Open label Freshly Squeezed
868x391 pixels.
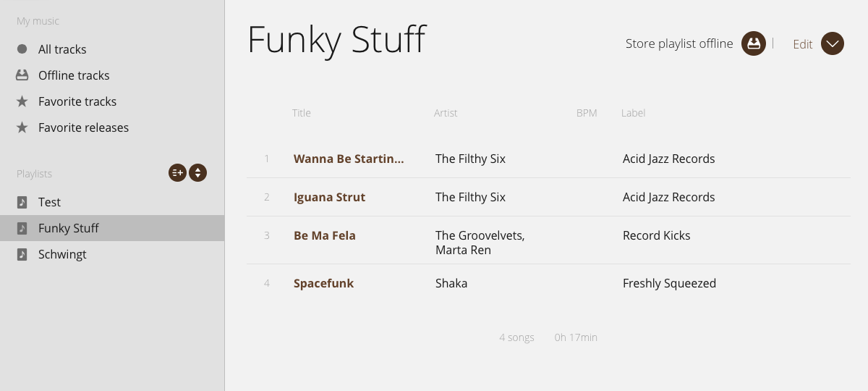pyautogui.click(x=669, y=283)
